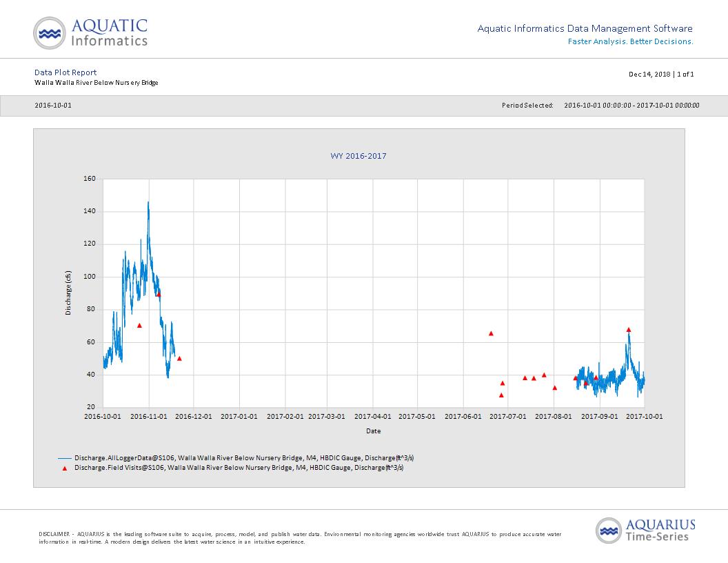Click the Period Selected label
Screen dimensions: 728x563
527,106
